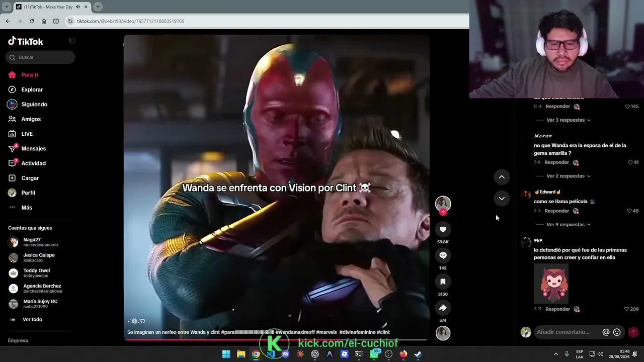Open the emoji picker in the comment box
The width and height of the screenshot is (644, 362).
pos(617,332)
